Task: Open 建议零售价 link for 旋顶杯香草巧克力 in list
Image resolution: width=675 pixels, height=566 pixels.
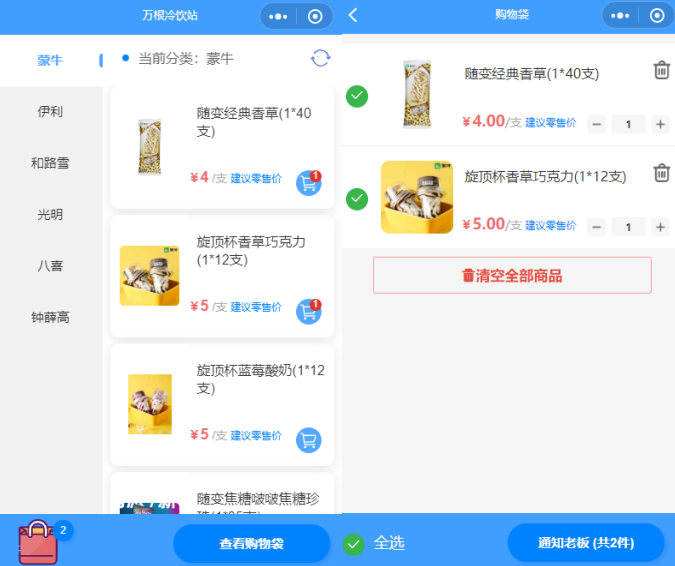Action: coord(256,307)
